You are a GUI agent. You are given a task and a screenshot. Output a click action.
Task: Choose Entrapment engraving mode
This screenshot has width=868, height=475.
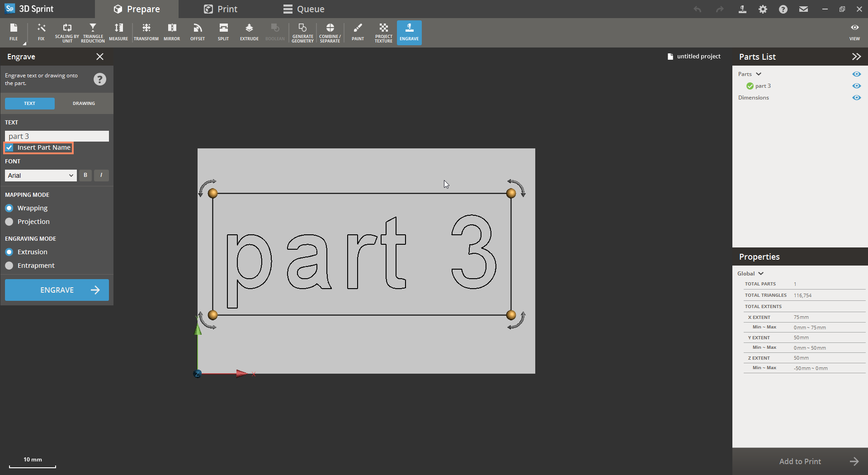click(9, 266)
